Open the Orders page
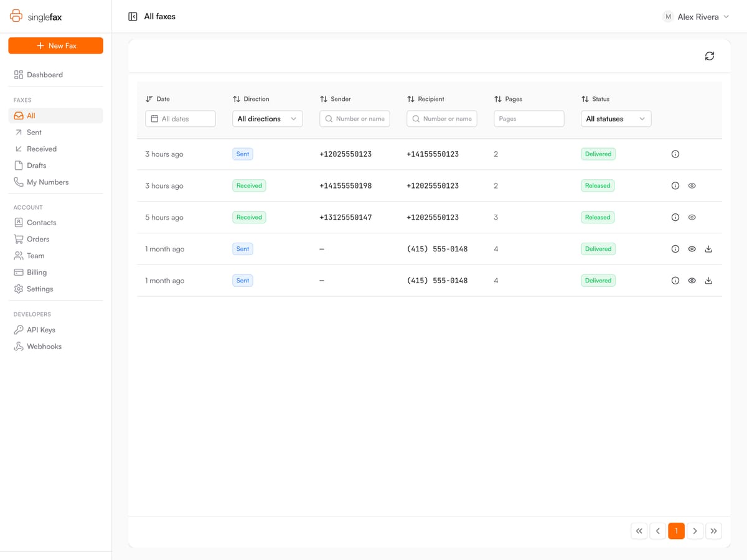This screenshot has width=747, height=560. (55, 239)
